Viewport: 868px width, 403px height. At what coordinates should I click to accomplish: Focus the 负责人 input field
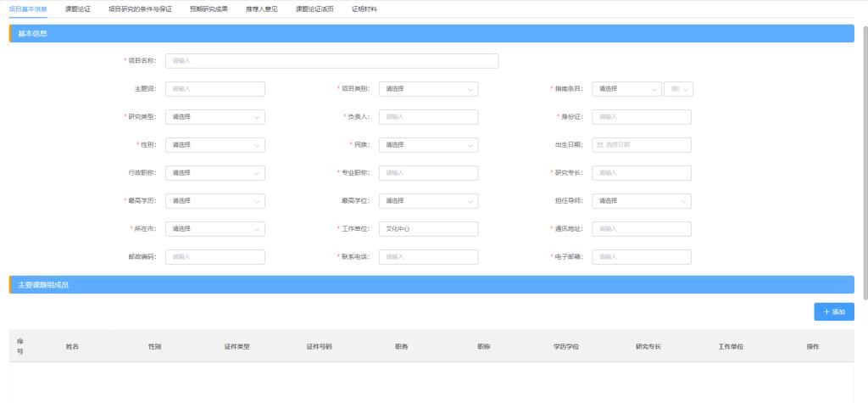pyautogui.click(x=428, y=117)
